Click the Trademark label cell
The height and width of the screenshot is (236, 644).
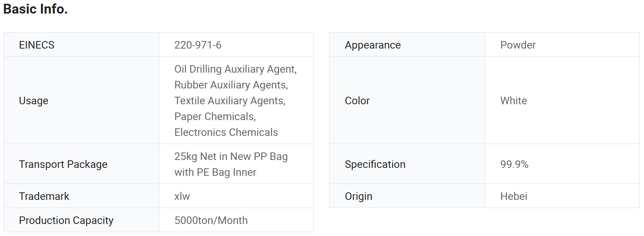point(81,196)
